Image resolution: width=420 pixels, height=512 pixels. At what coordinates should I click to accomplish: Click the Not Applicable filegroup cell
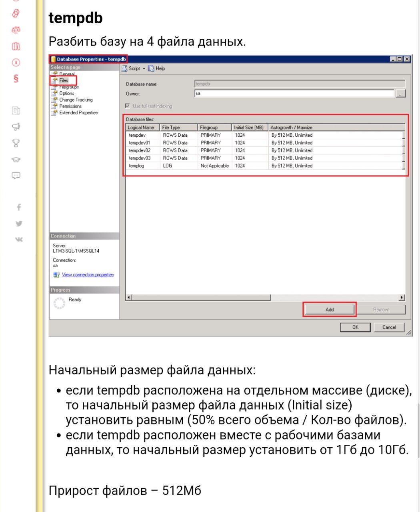215,166
